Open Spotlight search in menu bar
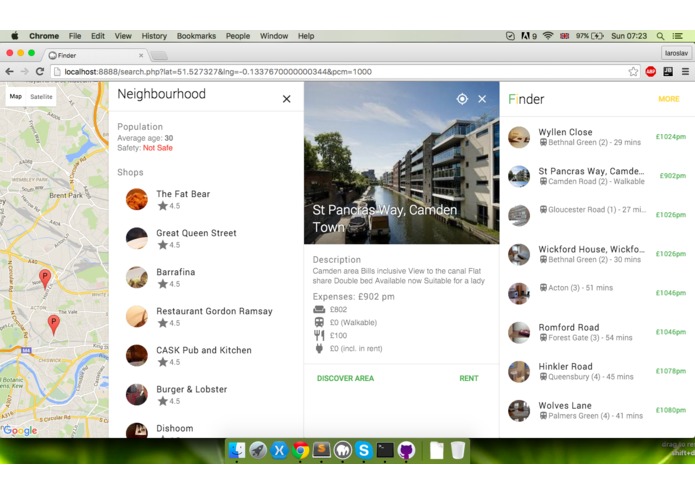 660,36
